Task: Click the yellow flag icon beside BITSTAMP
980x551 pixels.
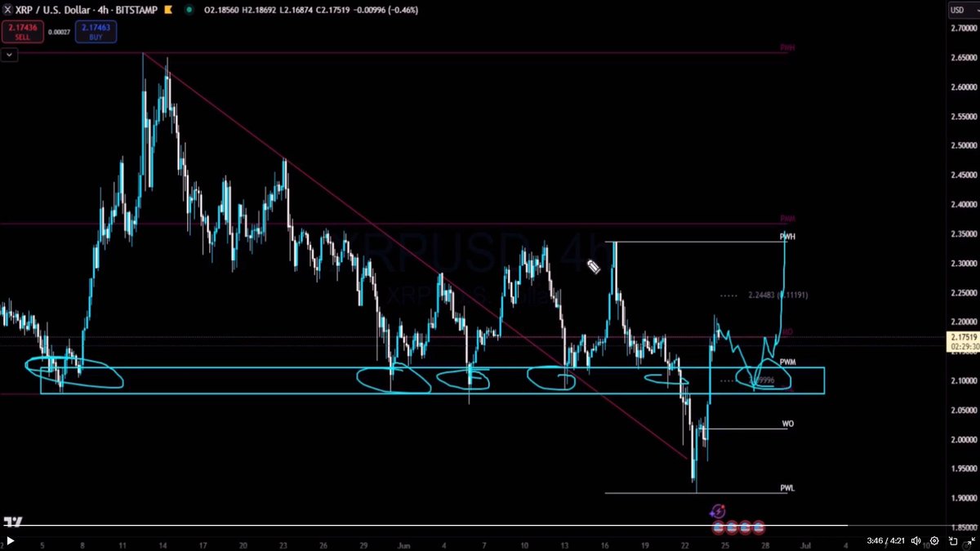Action: tap(167, 9)
